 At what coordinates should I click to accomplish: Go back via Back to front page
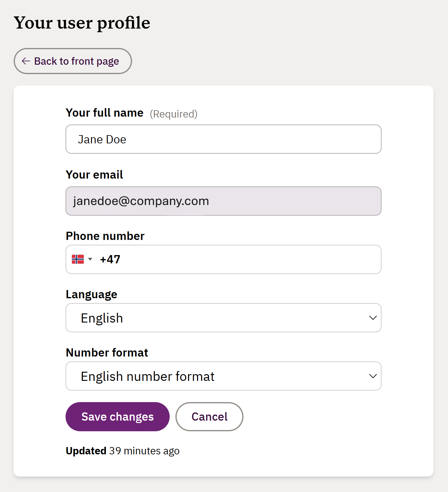(76, 61)
